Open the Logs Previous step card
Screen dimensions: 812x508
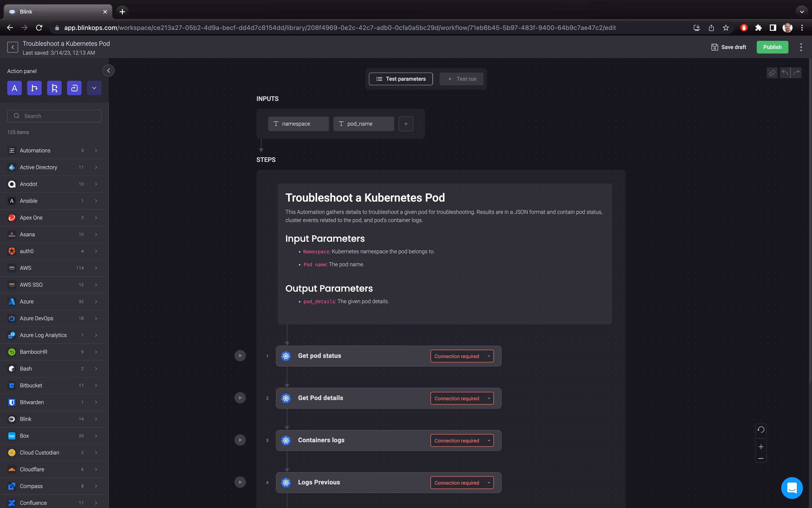point(389,482)
